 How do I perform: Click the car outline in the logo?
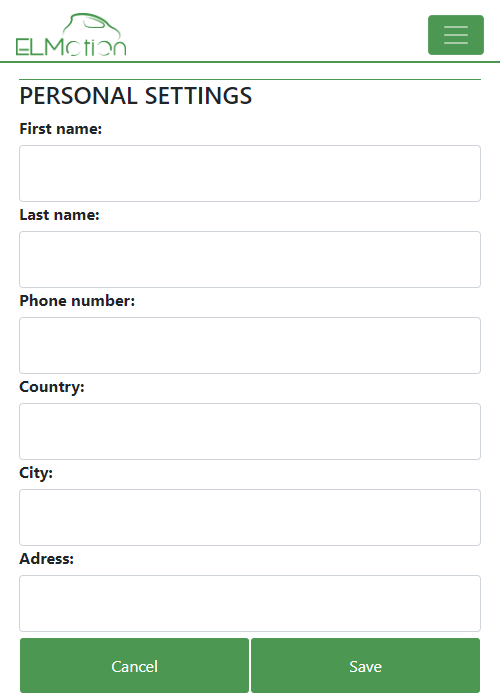pyautogui.click(x=91, y=25)
